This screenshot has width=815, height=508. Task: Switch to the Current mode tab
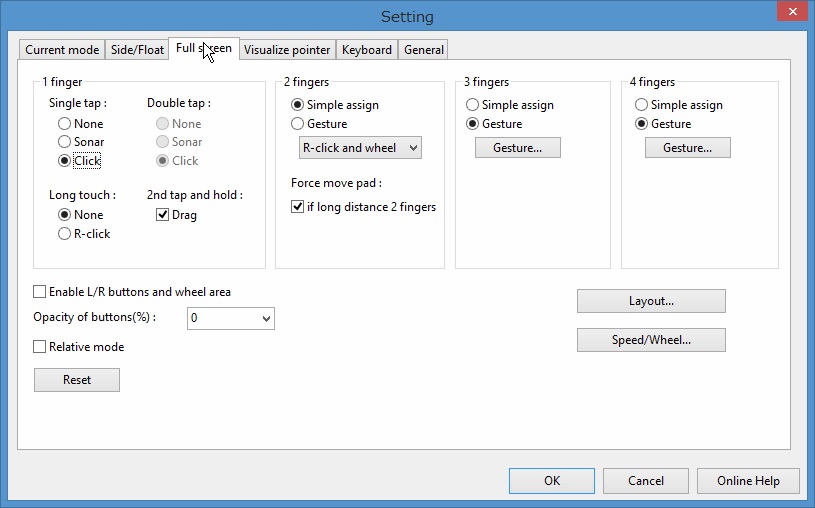[x=62, y=50]
